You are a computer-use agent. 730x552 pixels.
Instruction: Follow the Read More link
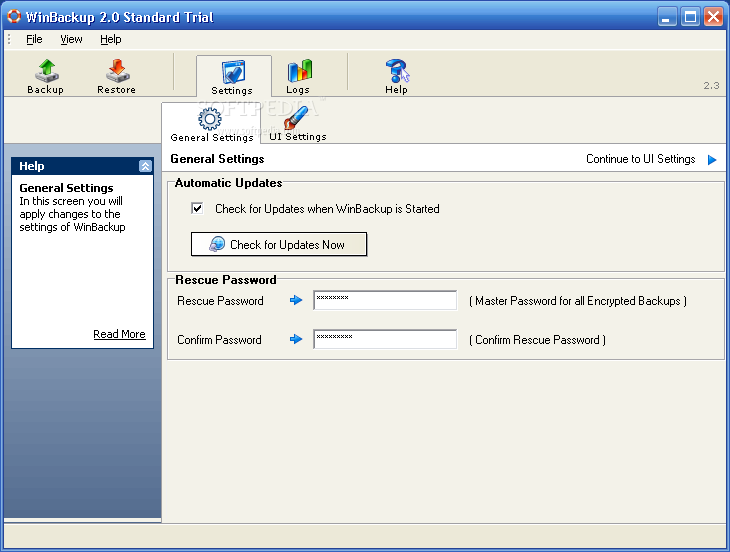pyautogui.click(x=119, y=334)
